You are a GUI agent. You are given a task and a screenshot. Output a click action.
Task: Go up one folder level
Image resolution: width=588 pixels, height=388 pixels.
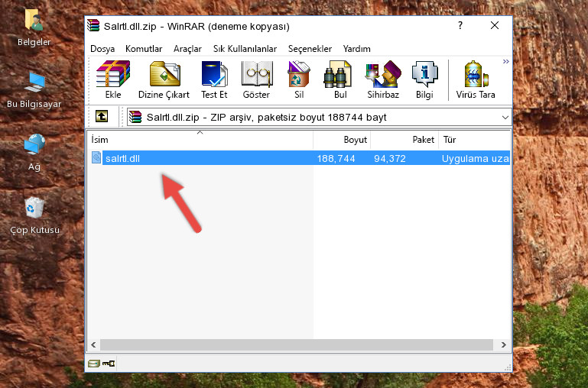coord(102,116)
